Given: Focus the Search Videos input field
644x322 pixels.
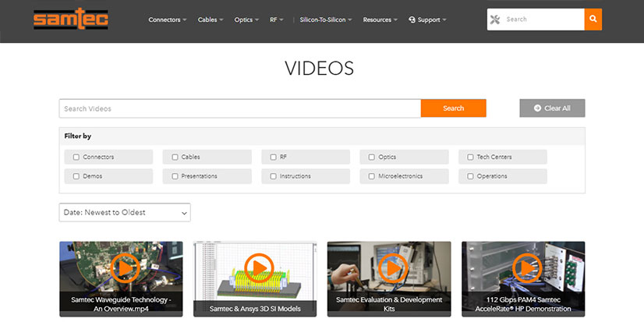Looking at the screenshot, I should pos(240,108).
